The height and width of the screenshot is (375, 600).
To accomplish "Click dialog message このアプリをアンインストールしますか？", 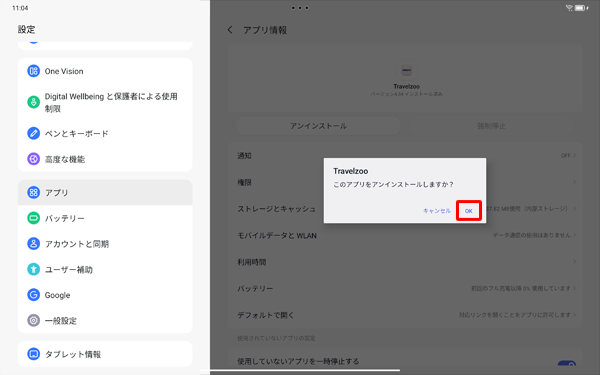I will (393, 184).
